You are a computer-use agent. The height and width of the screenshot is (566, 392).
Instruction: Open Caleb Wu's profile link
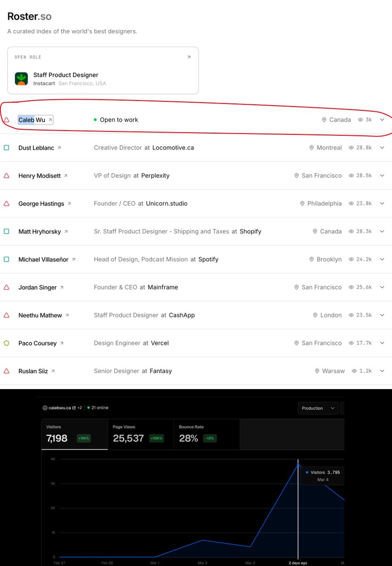pos(35,120)
